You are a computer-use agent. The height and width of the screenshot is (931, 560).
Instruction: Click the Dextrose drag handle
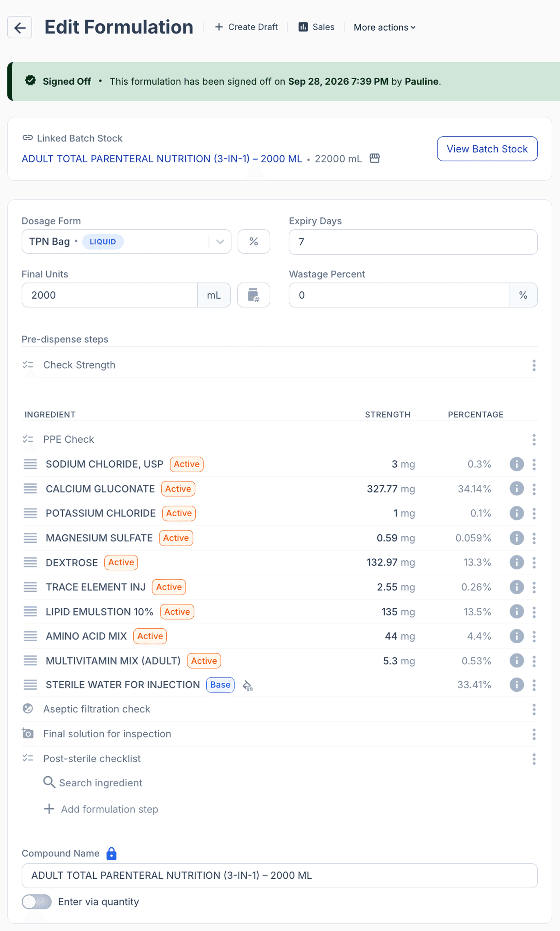tap(30, 563)
